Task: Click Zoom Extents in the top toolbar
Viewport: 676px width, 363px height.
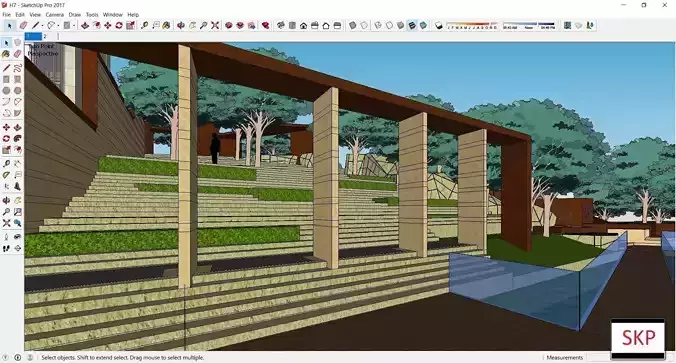Action: point(215,25)
